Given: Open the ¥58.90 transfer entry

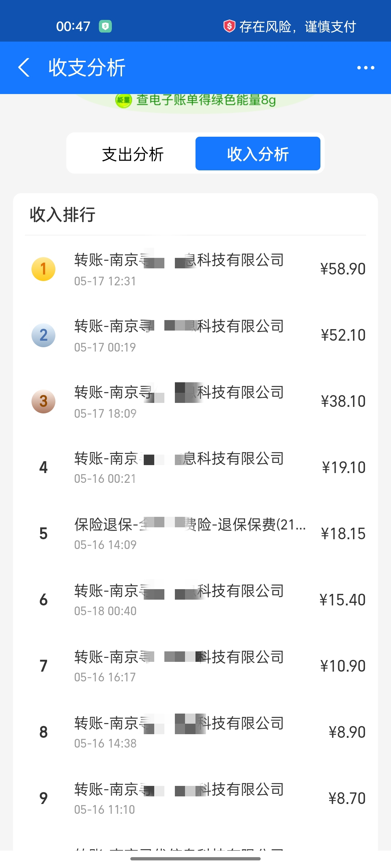Looking at the screenshot, I should point(195,269).
